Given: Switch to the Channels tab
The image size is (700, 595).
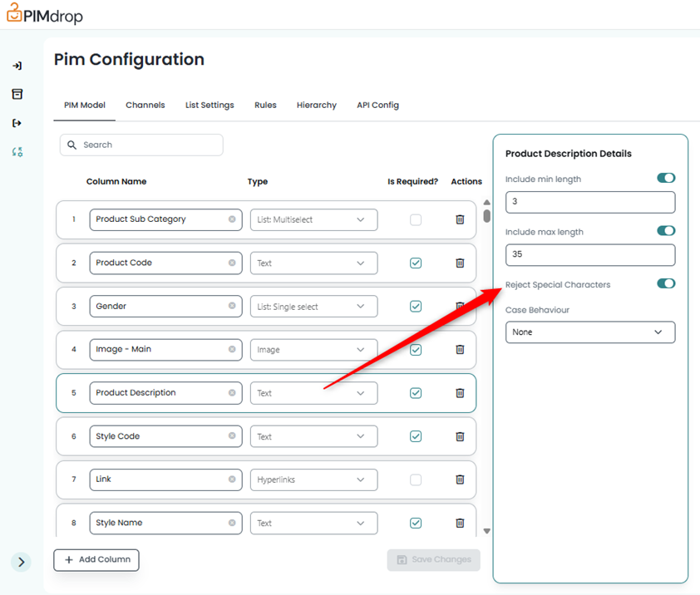Looking at the screenshot, I should point(145,106).
